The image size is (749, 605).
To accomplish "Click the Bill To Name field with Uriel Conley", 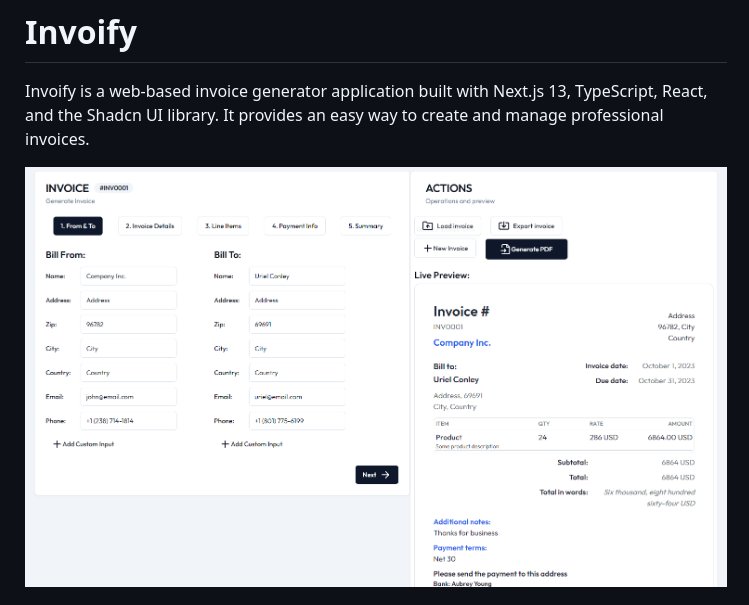I will 297,275.
